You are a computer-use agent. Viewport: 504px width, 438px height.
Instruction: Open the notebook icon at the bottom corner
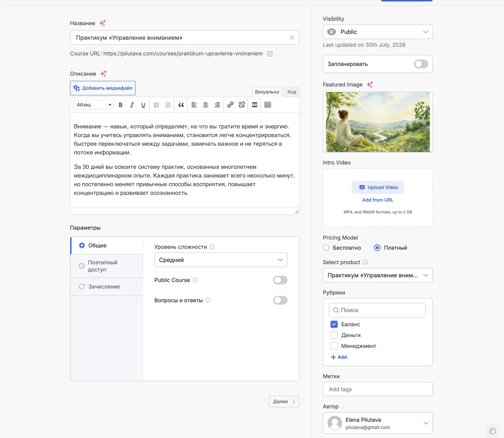492,431
